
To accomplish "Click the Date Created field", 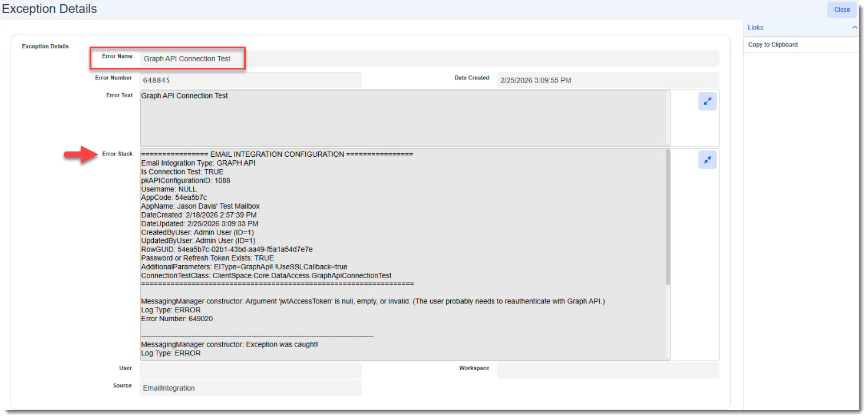I will [607, 80].
